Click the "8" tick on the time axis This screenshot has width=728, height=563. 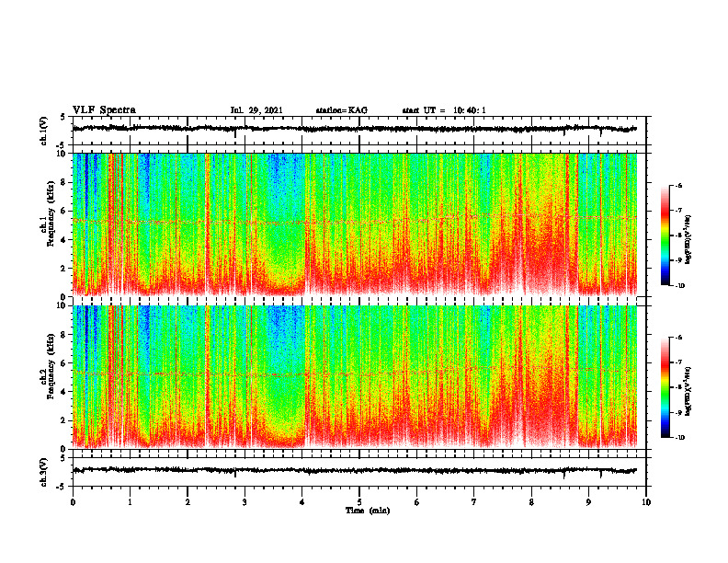tap(531, 502)
